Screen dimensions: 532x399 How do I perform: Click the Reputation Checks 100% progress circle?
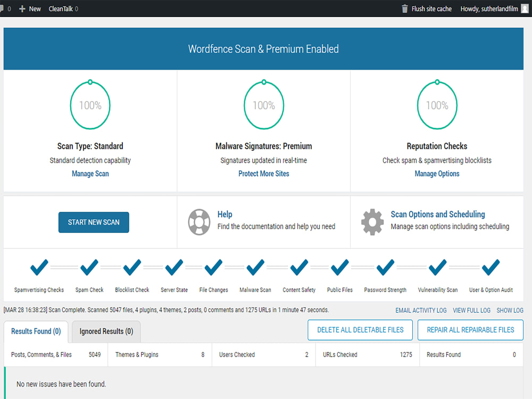[437, 105]
